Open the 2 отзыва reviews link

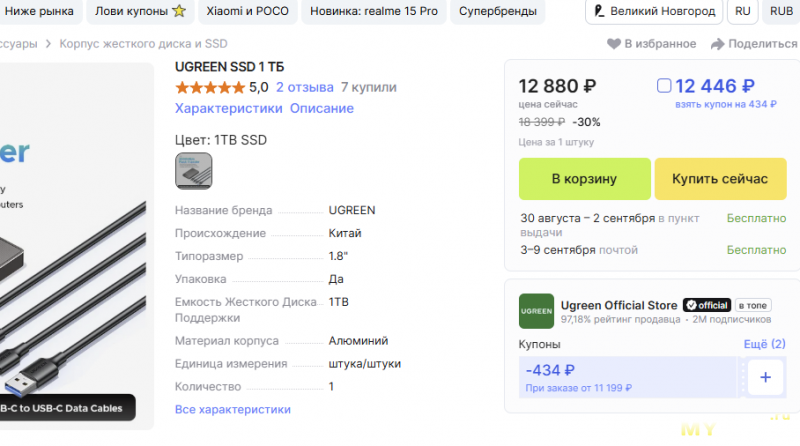point(305,87)
